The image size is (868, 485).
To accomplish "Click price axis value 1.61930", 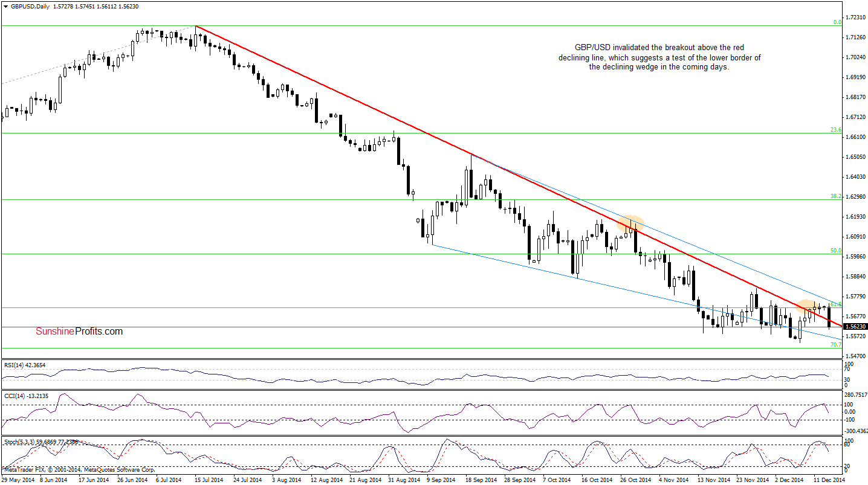I will [855, 217].
